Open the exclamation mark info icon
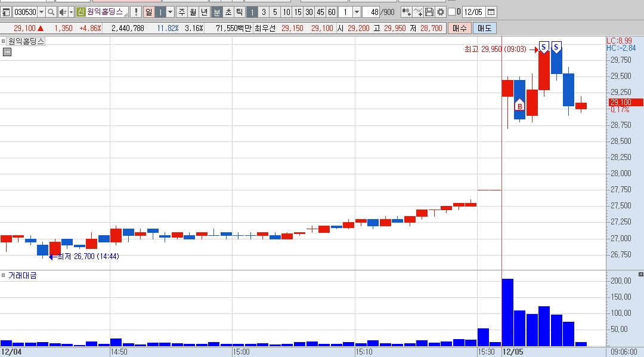Screen dimensions: 644x357 coord(136,12)
